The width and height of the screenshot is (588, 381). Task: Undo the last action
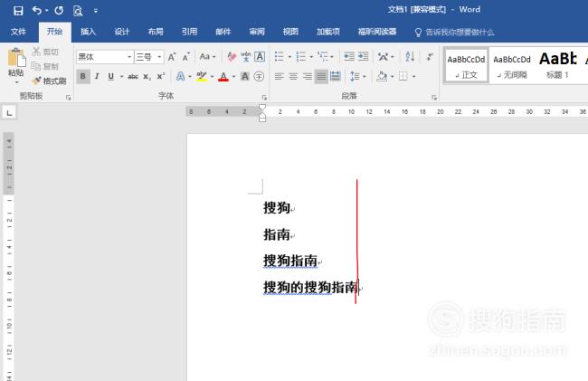[37, 11]
